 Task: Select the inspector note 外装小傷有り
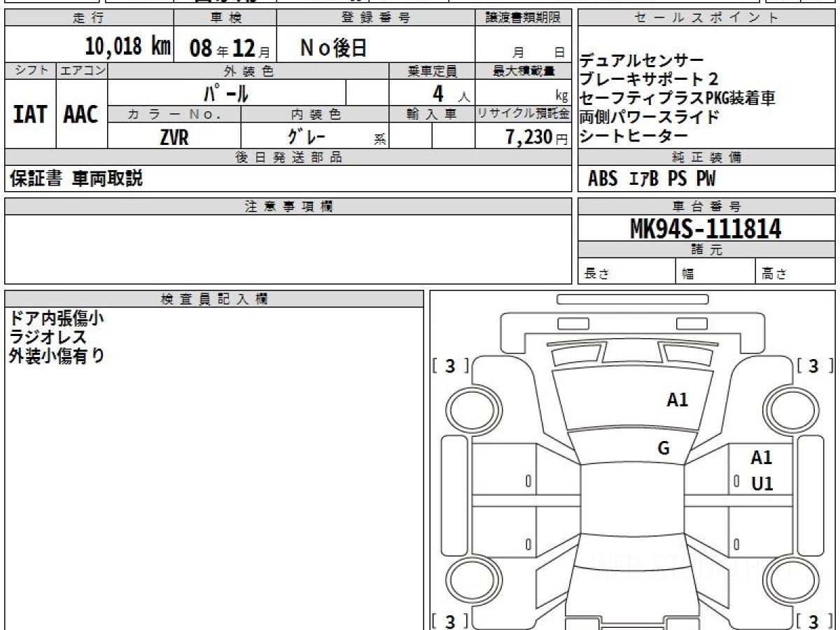point(57,356)
